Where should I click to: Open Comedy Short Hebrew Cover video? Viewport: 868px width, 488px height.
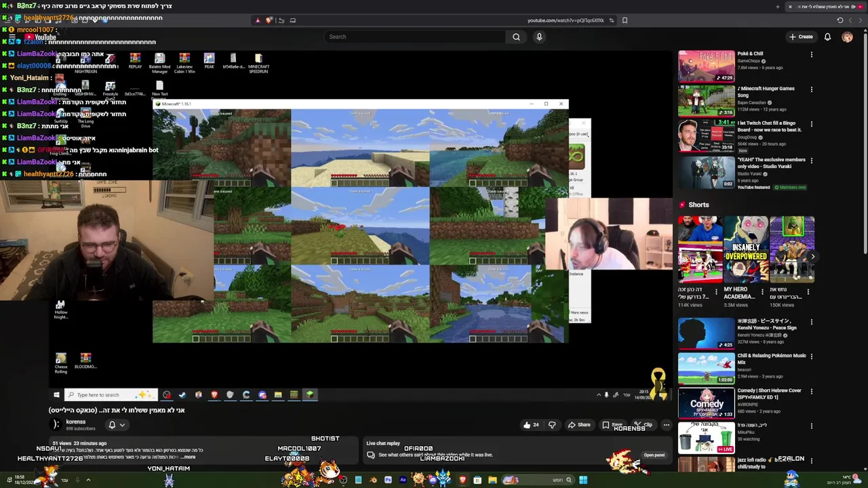point(706,405)
